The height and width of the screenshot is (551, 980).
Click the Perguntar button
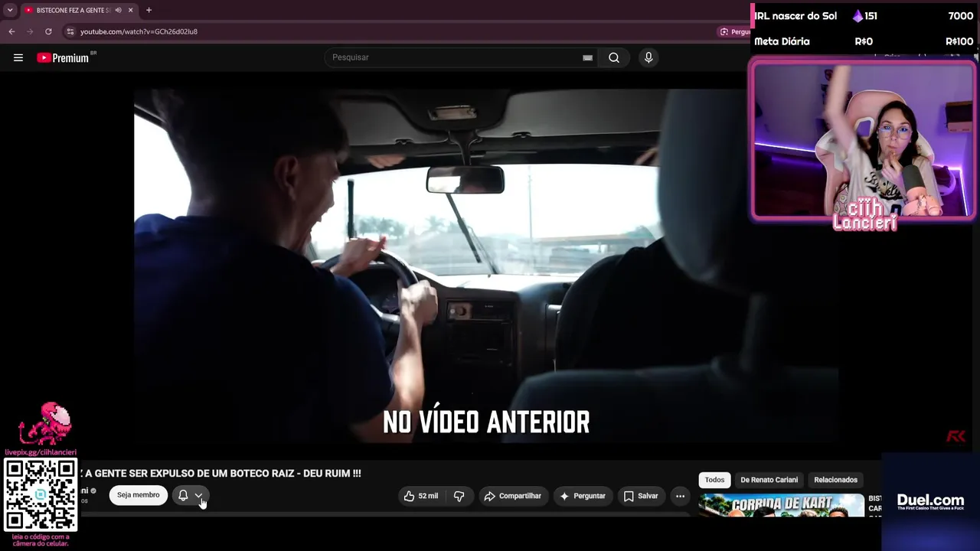point(583,496)
